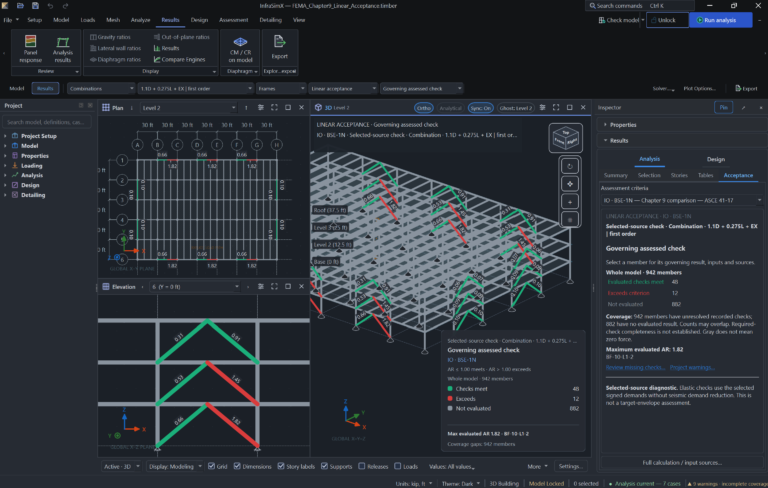This screenshot has width=768, height=488.
Task: Open the Analyze menu
Action: (140, 20)
